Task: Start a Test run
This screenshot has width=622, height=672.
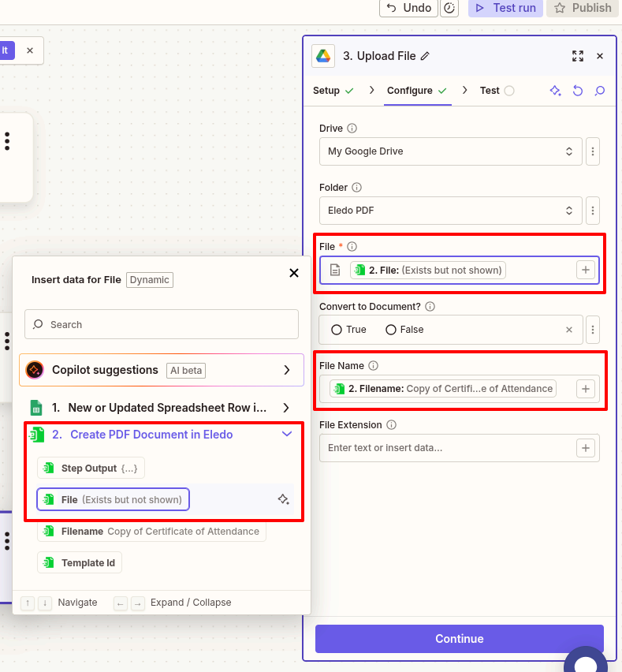Action: pos(505,8)
